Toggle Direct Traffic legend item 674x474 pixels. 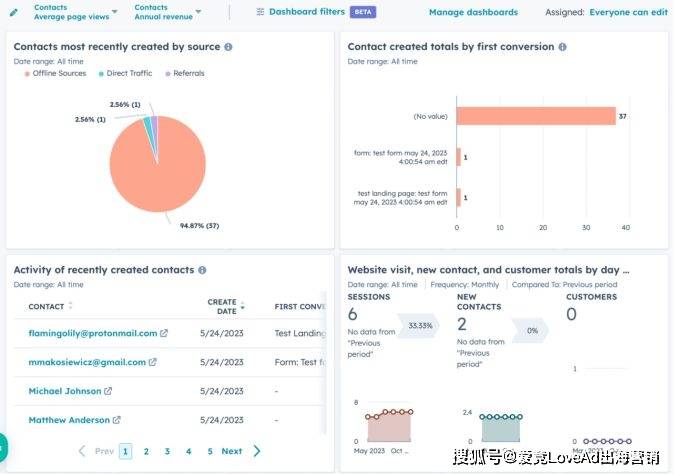126,73
